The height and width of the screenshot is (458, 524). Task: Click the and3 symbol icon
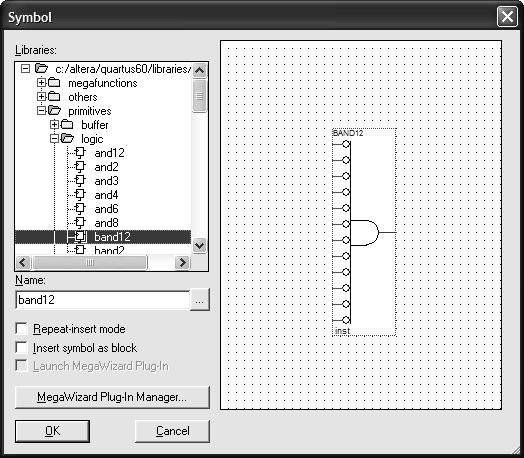click(x=80, y=181)
